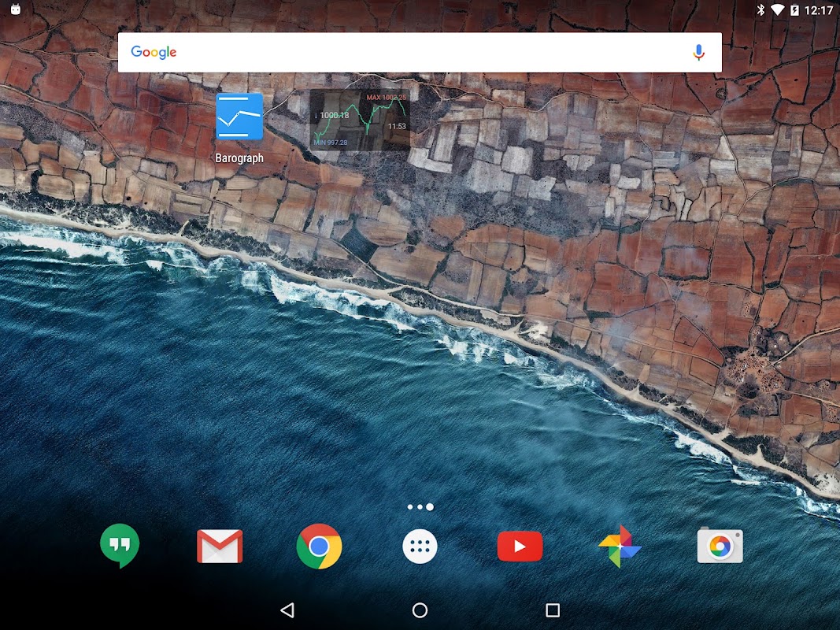
Task: Tap the Wi-Fi status icon
Action: pos(777,9)
